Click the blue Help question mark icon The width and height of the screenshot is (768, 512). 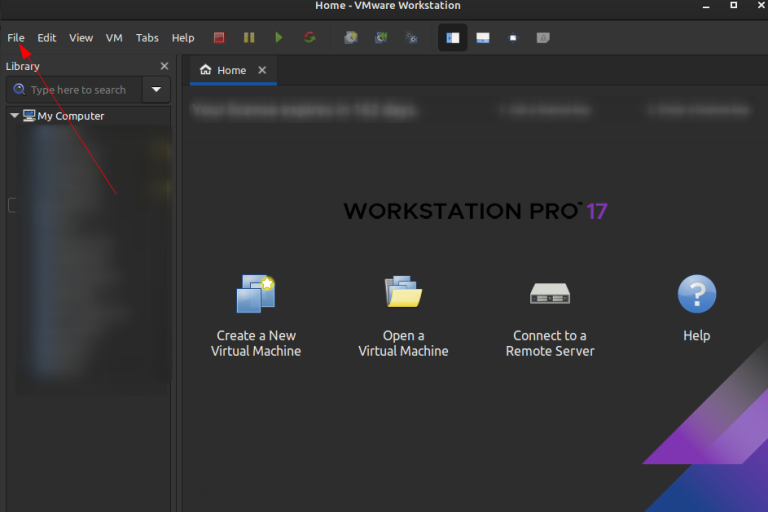(697, 294)
